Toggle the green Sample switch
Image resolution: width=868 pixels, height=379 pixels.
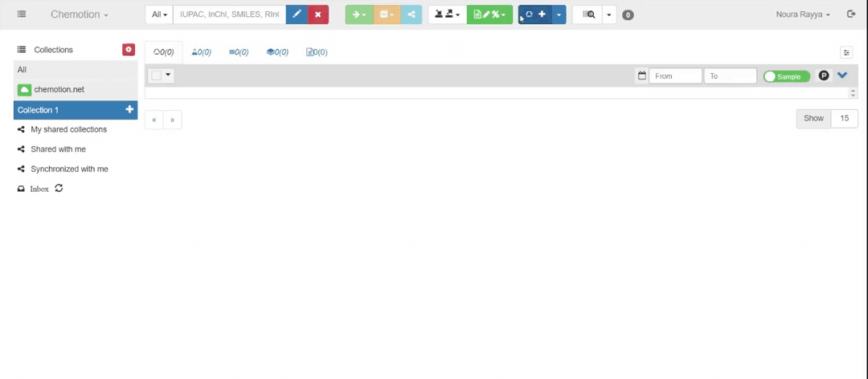pos(786,76)
